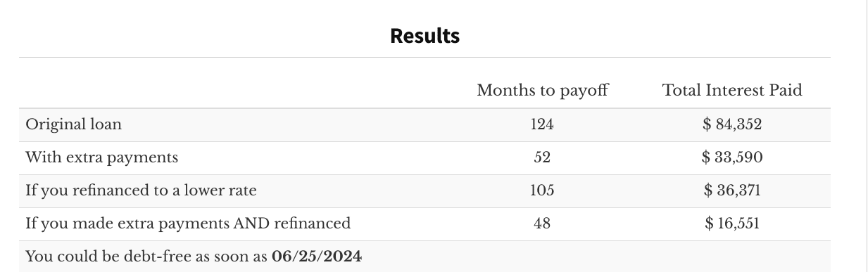Click the 124 months value
868x272 pixels.
click(542, 124)
